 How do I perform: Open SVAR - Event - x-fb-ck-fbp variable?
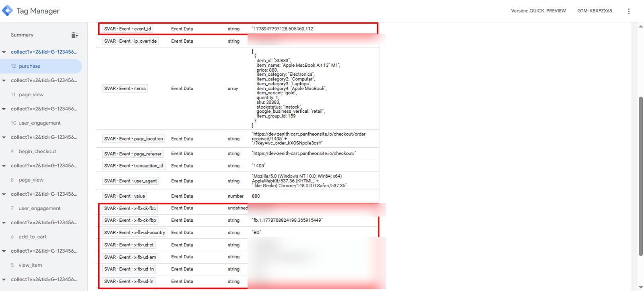[x=130, y=221]
